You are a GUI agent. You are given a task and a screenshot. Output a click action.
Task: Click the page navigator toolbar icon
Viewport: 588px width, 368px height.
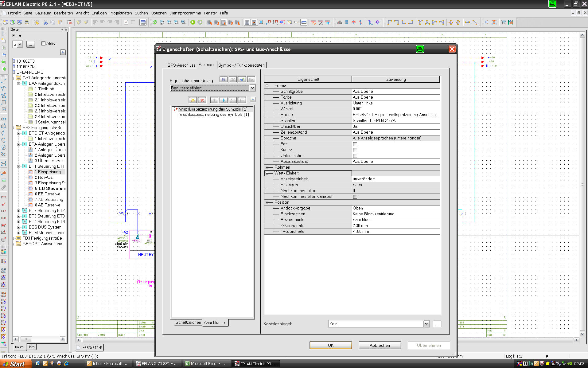pos(143,22)
